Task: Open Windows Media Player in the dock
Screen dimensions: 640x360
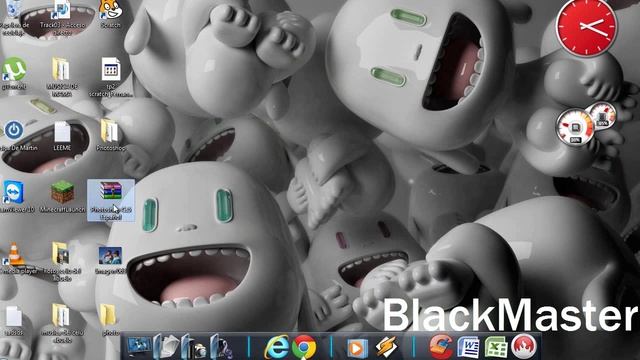Action: point(357,348)
